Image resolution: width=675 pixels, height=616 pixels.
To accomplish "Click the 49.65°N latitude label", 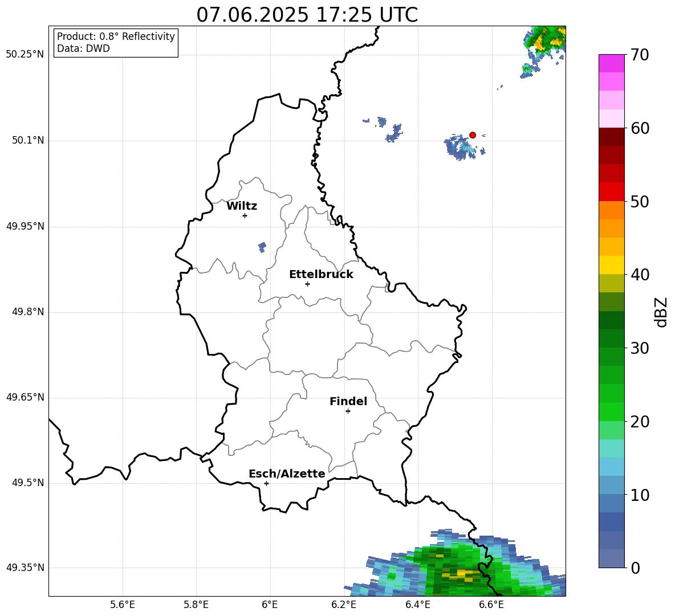I will [25, 397].
